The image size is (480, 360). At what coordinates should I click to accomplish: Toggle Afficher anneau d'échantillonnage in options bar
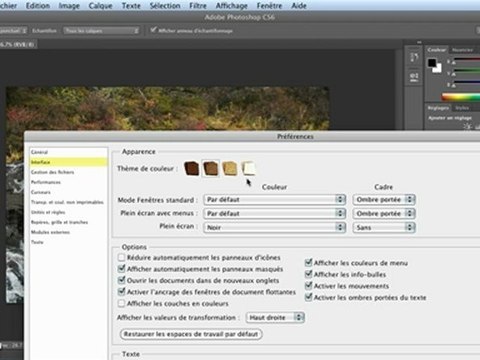pyautogui.click(x=153, y=30)
